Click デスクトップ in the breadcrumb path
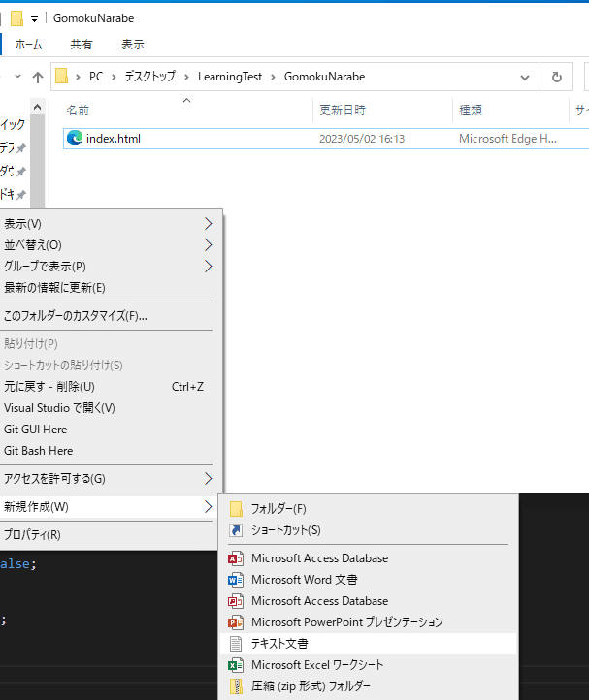Image resolution: width=589 pixels, height=700 pixels. (150, 77)
